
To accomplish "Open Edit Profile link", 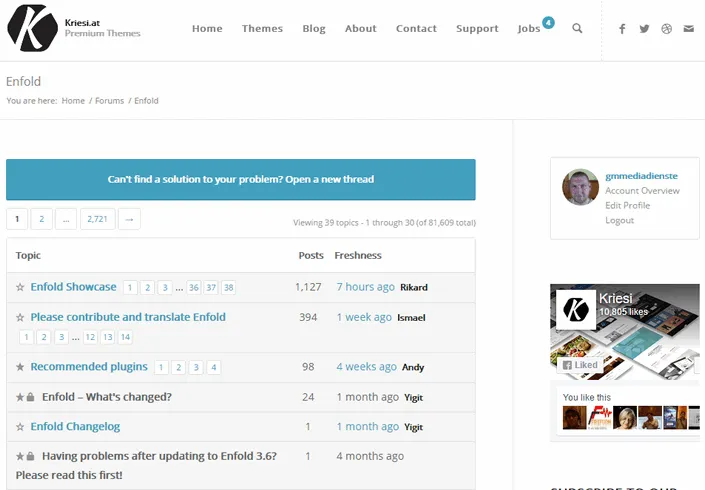I will (x=628, y=205).
